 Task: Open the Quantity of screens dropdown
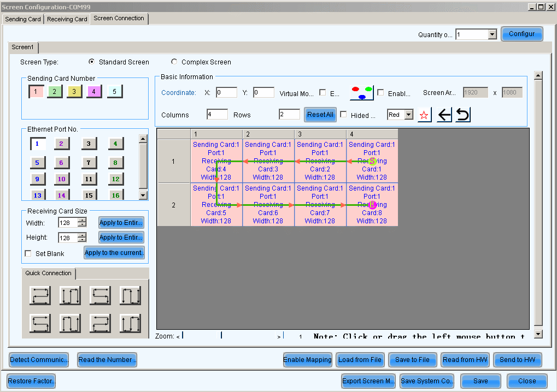pos(492,34)
